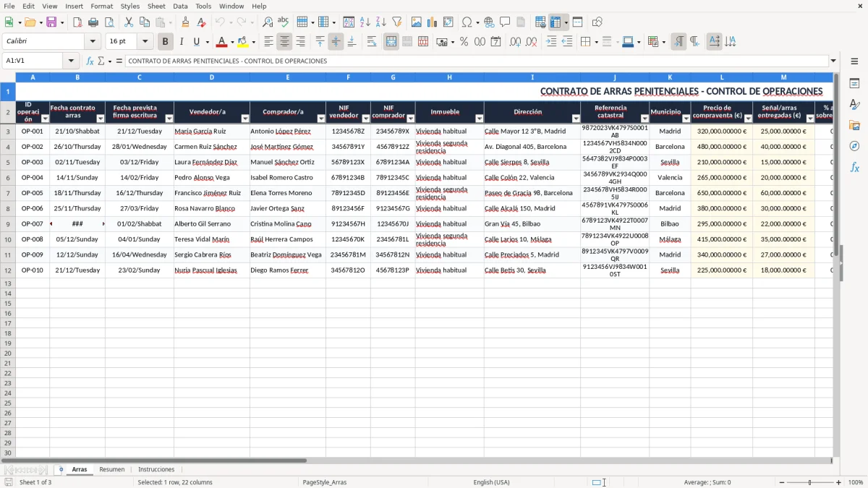Screen dimensions: 868x488
Task: Zoom in using the plus button
Action: coord(838,482)
